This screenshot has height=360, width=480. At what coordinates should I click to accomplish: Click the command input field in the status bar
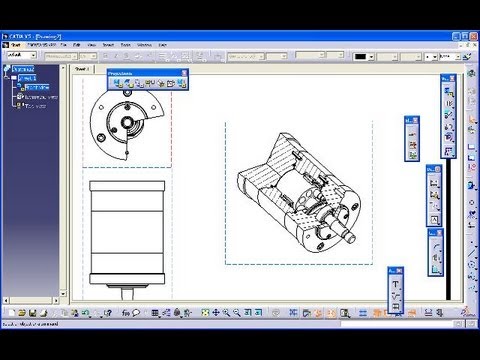pyautogui.click(x=397, y=324)
